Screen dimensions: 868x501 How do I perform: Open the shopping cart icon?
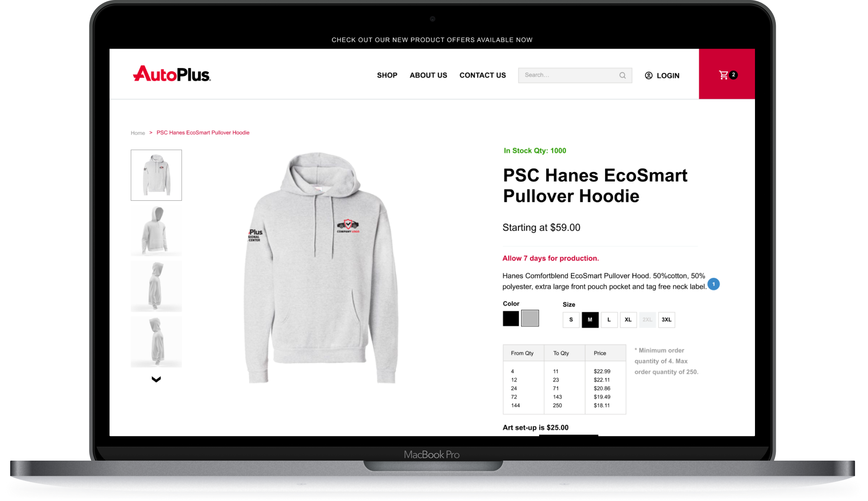point(723,75)
